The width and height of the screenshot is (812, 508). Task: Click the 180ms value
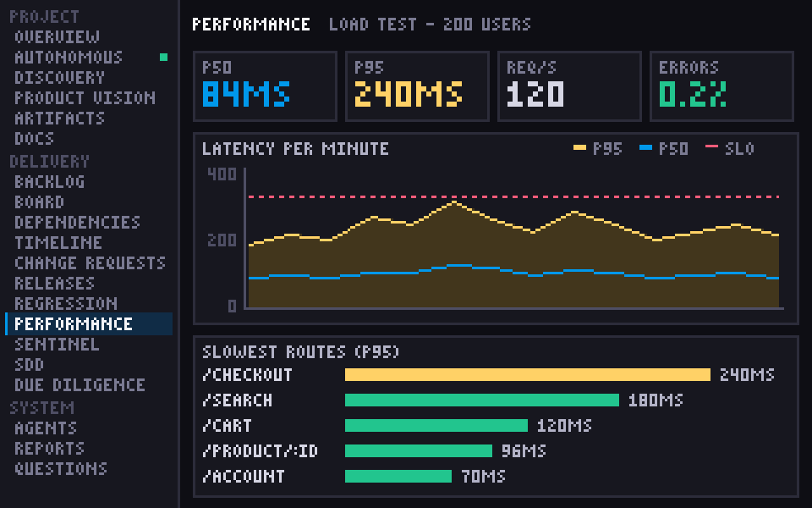pos(656,400)
